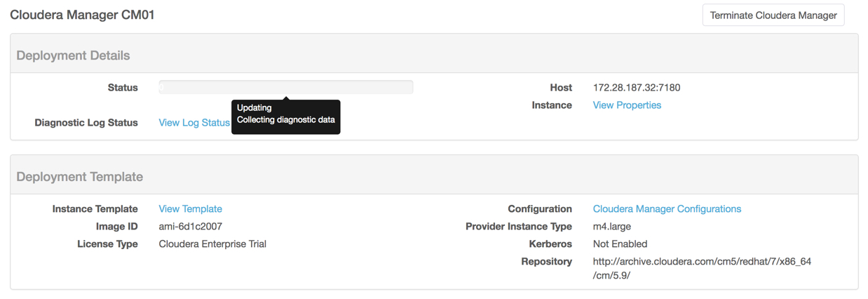Select the Deployment Details panel header
The height and width of the screenshot is (299, 868).
434,55
